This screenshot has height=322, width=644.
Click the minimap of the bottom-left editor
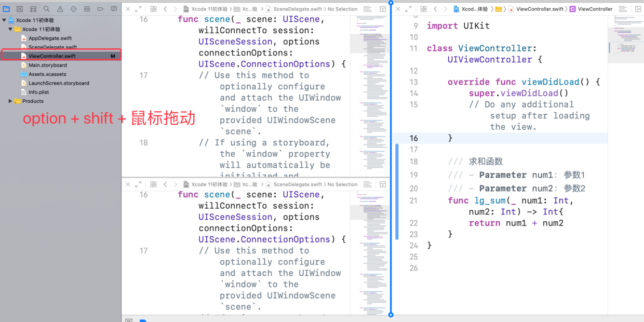tap(370, 252)
